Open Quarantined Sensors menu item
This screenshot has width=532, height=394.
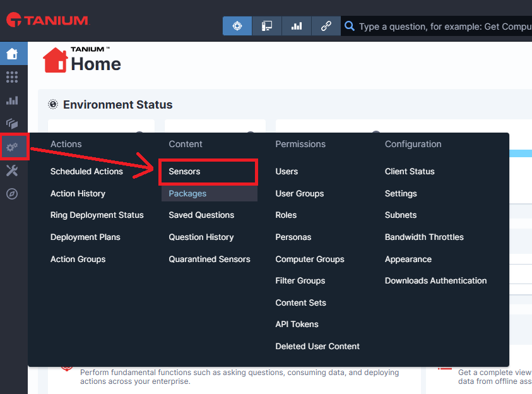click(210, 260)
